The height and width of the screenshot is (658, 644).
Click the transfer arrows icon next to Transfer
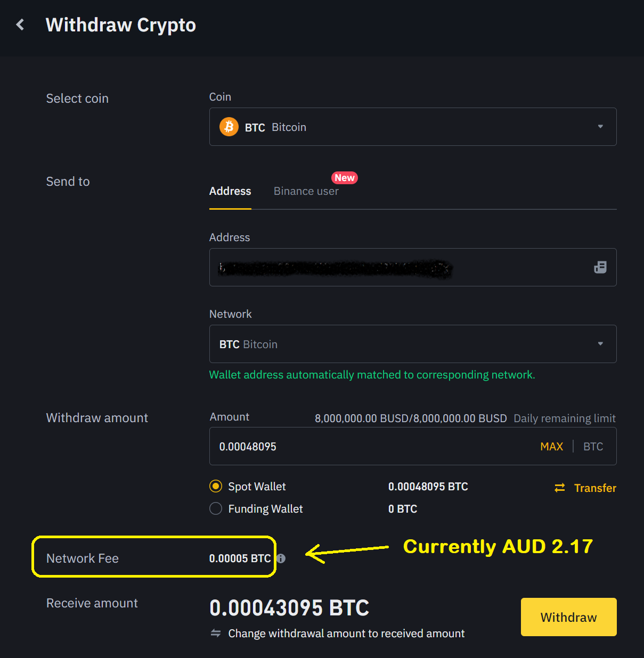[x=559, y=488]
